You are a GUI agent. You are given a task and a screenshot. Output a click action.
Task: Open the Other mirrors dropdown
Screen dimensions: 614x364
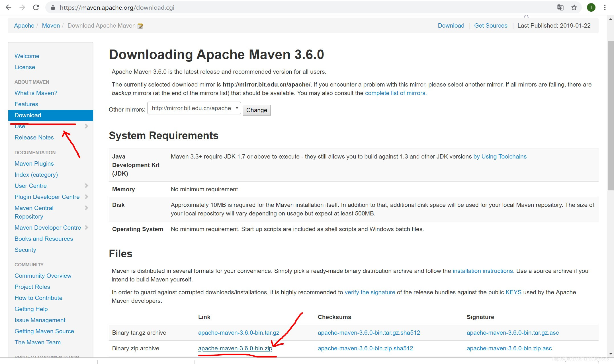pyautogui.click(x=194, y=108)
